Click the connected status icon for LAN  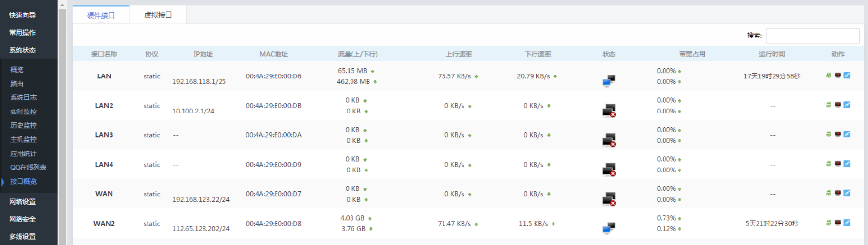(x=609, y=81)
